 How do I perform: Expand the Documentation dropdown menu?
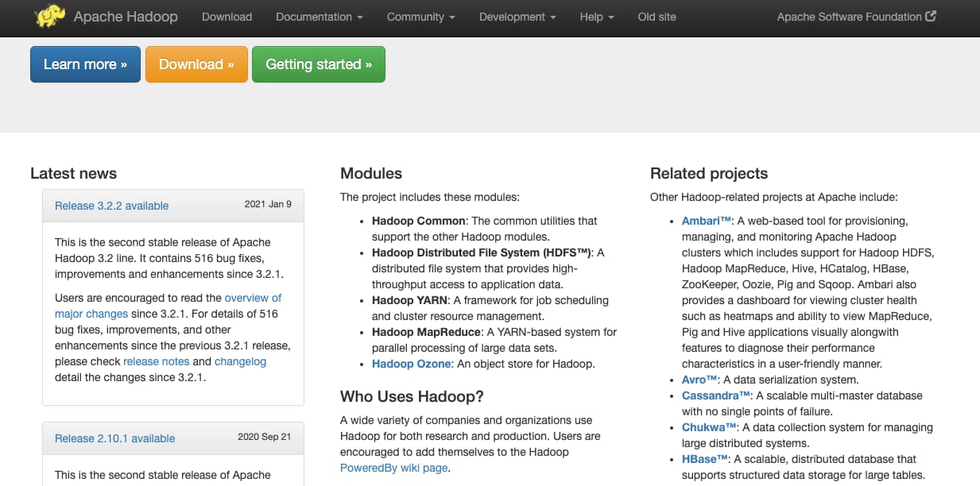click(320, 17)
